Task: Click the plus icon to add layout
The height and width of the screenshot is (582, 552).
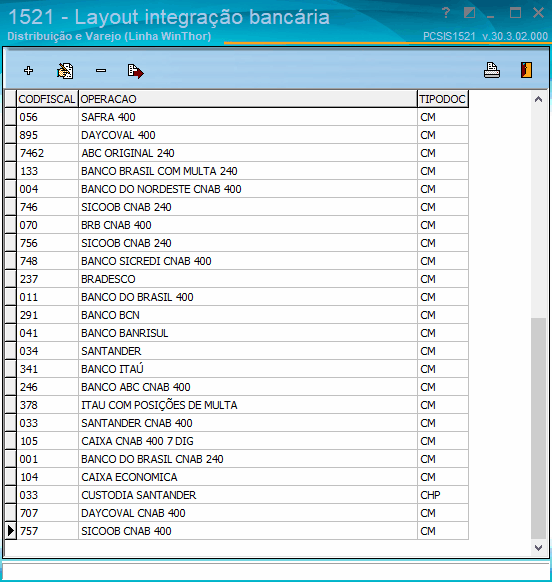Action: [29, 71]
